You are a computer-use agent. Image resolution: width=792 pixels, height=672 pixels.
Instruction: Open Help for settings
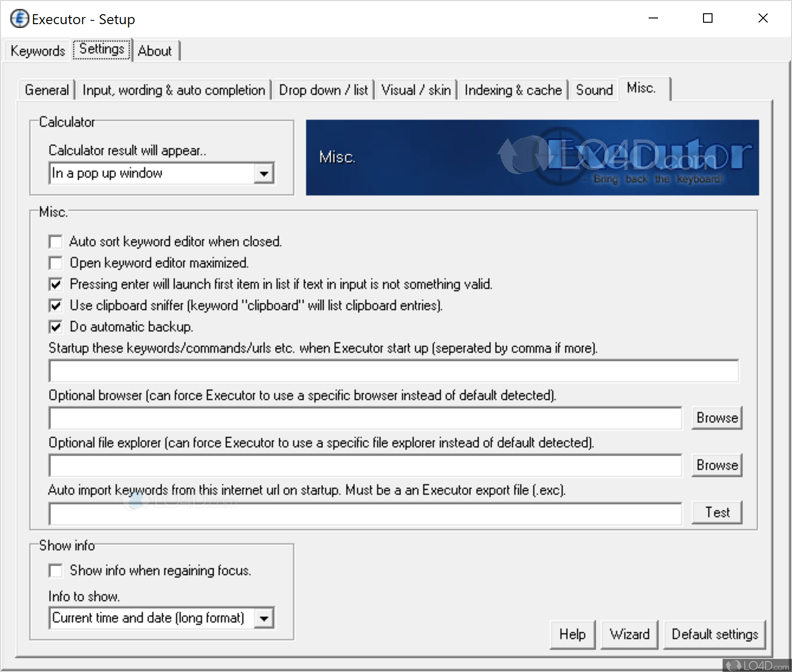pyautogui.click(x=572, y=635)
